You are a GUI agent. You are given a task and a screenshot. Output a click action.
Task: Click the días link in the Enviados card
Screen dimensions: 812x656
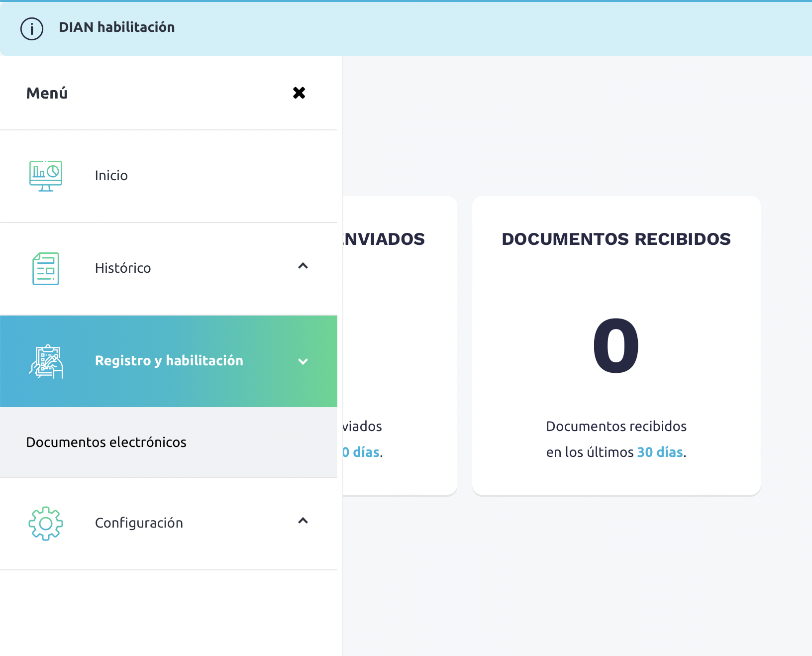click(362, 452)
